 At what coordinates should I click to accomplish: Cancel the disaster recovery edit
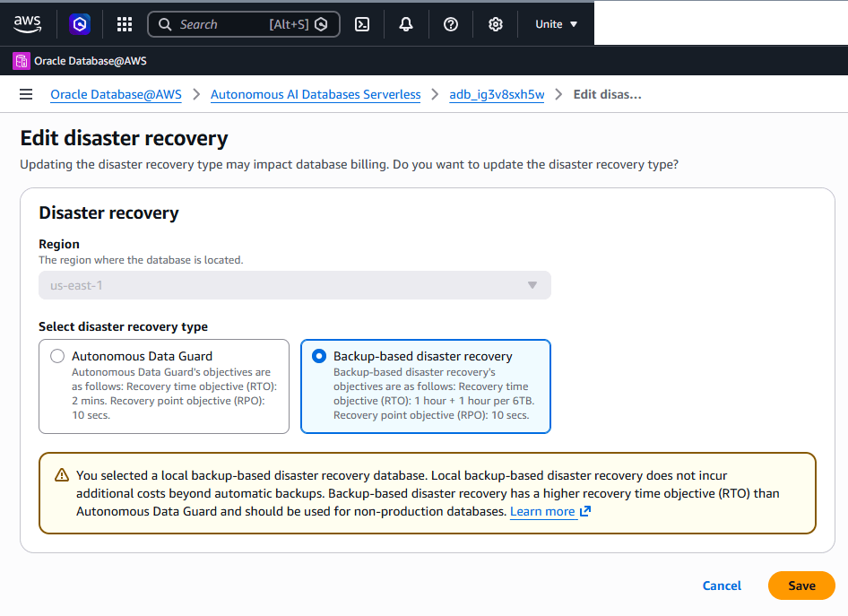(722, 586)
